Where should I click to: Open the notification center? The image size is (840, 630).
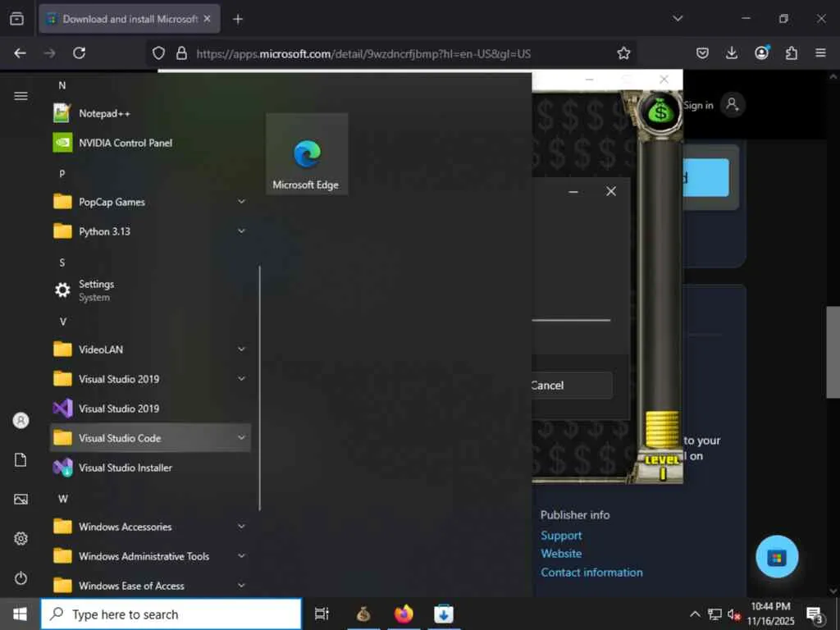(815, 615)
